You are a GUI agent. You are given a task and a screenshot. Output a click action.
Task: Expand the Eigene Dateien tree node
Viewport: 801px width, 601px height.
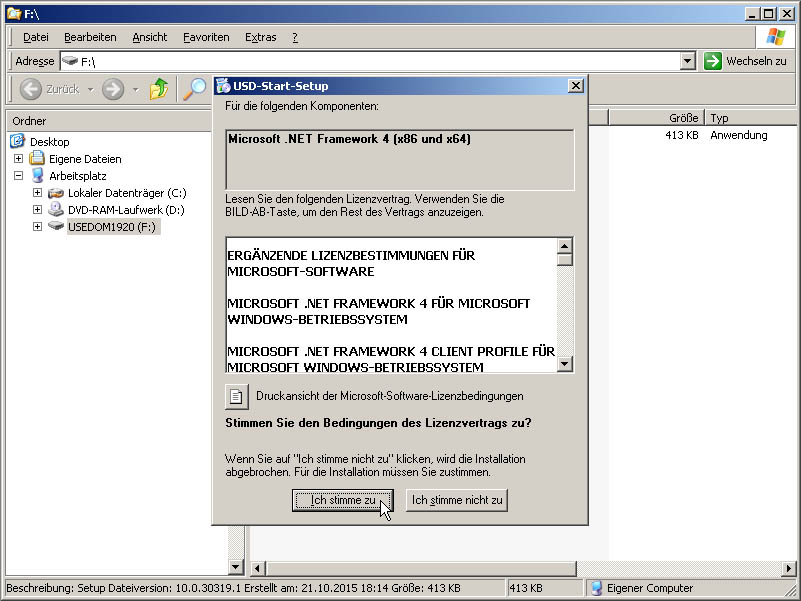tap(19, 159)
